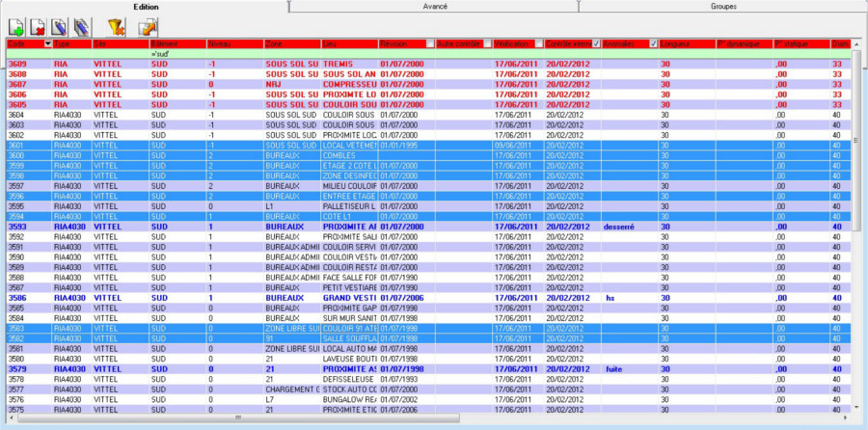Uncheck the Anomalies column checkbox

tap(653, 43)
